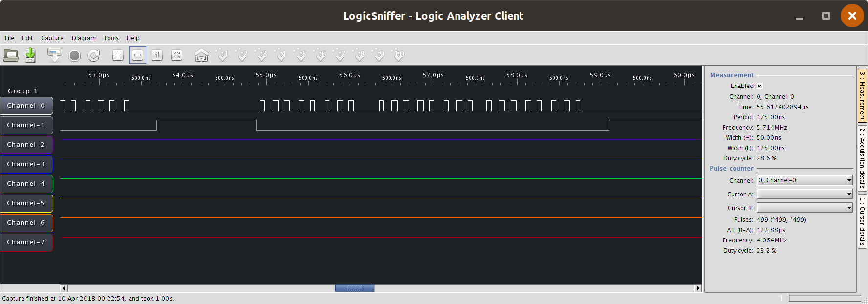
Task: Toggle the measurement Enabled checkbox
Action: (759, 86)
